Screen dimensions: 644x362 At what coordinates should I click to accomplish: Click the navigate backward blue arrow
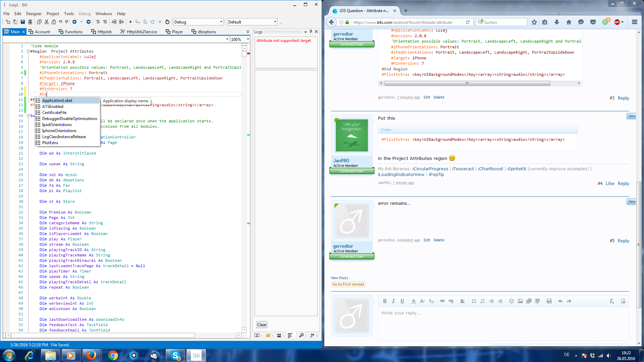coord(74,22)
